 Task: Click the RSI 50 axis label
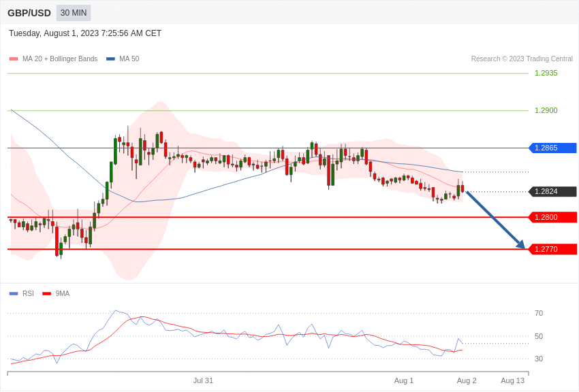539,336
